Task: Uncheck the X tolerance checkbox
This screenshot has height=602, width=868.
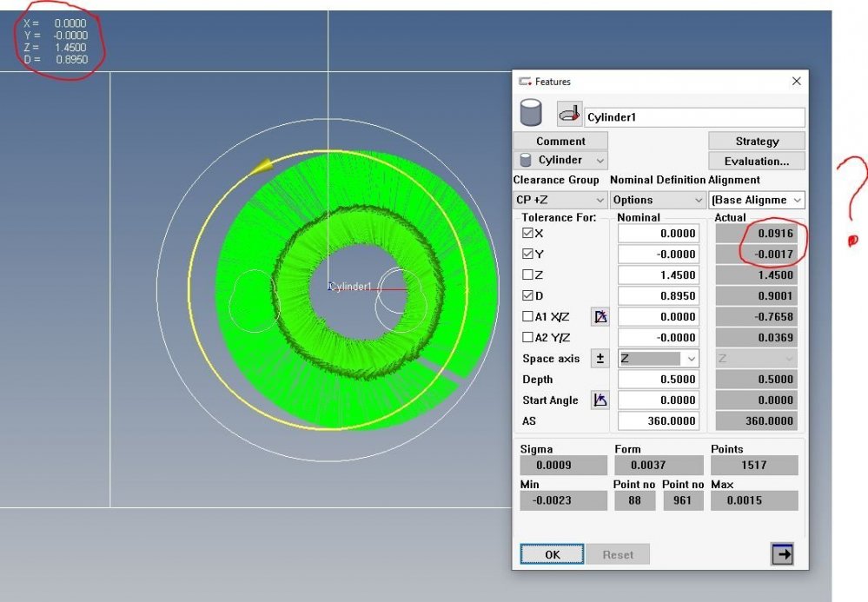Action: [528, 234]
